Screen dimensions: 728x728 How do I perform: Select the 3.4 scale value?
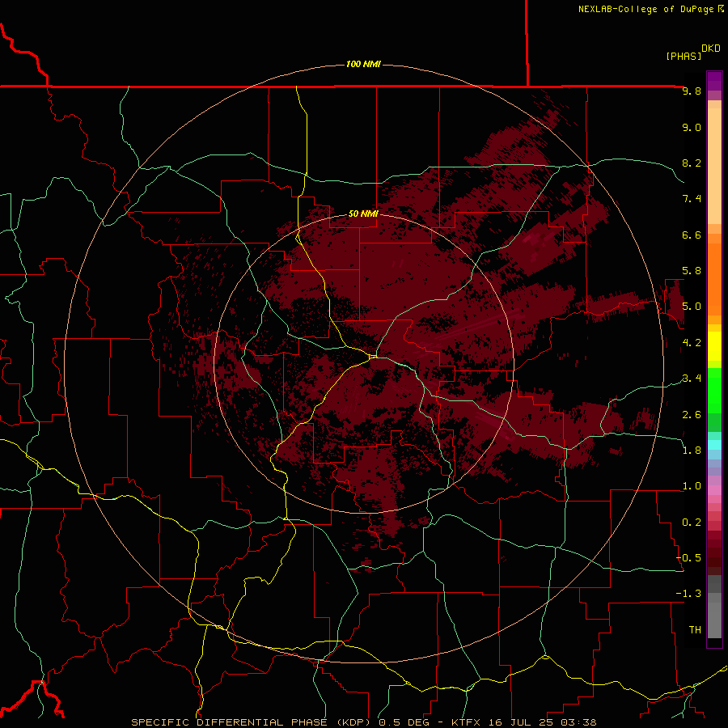point(692,379)
